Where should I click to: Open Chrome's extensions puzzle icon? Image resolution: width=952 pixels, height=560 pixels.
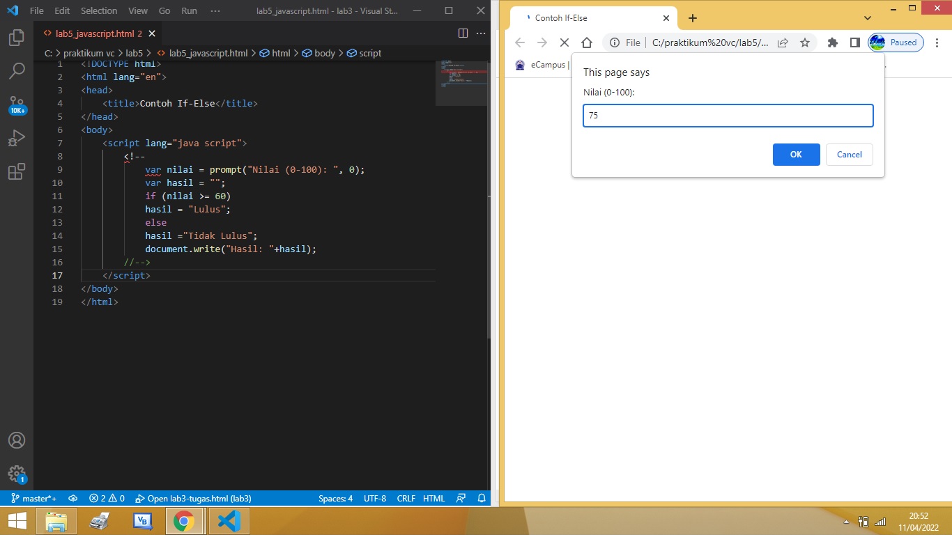point(832,42)
